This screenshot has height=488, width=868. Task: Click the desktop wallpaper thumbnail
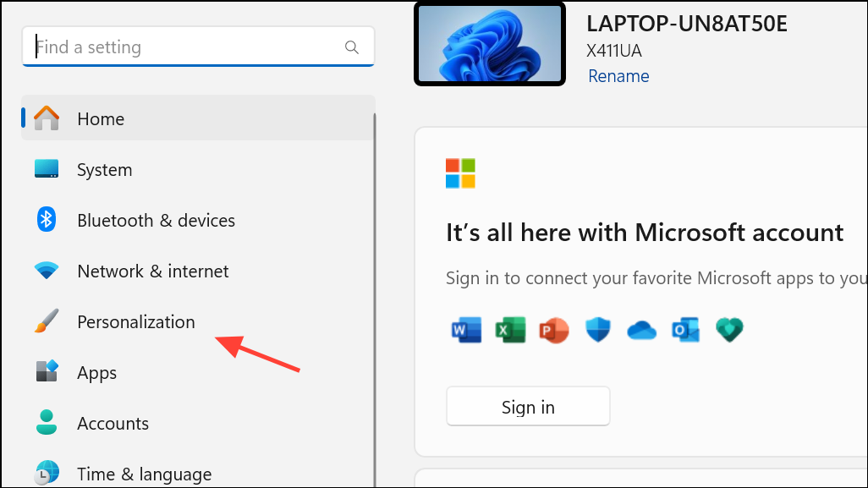pos(490,44)
